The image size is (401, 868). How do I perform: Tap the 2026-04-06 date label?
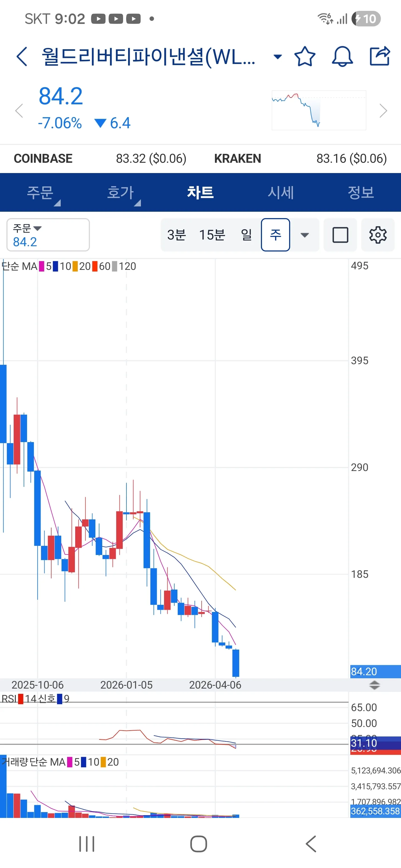tap(215, 685)
